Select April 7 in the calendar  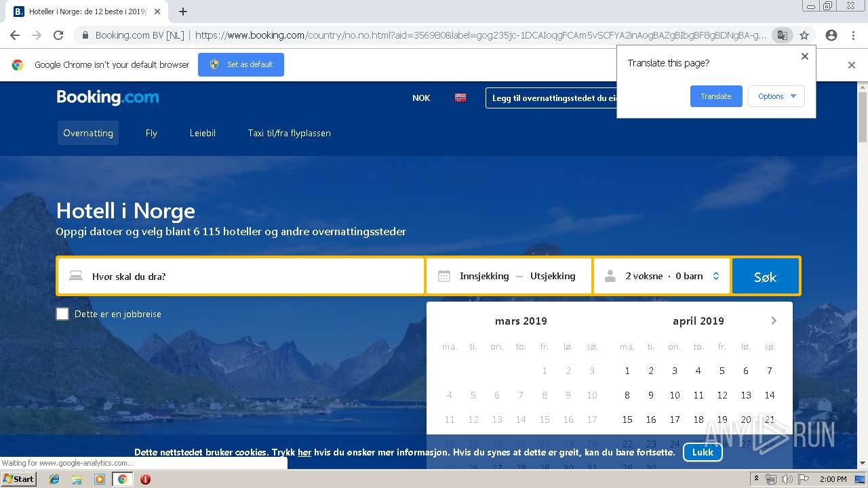point(770,371)
